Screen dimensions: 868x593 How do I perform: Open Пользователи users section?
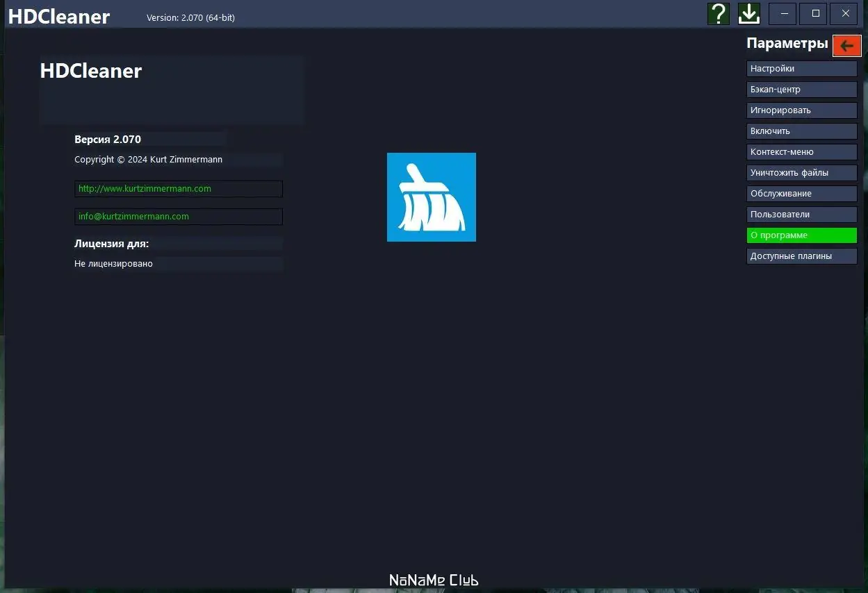click(x=802, y=215)
